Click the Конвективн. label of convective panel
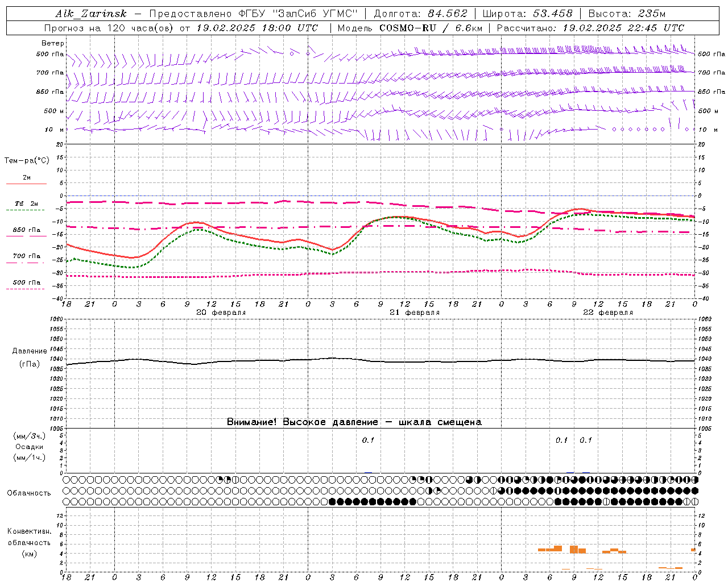The height and width of the screenshot is (582, 728). tap(29, 531)
